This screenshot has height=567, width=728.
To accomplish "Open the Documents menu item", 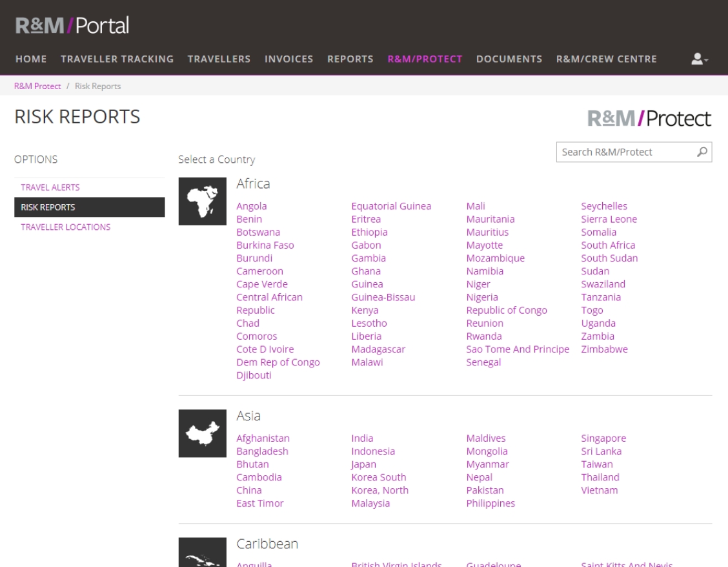I will [x=509, y=59].
